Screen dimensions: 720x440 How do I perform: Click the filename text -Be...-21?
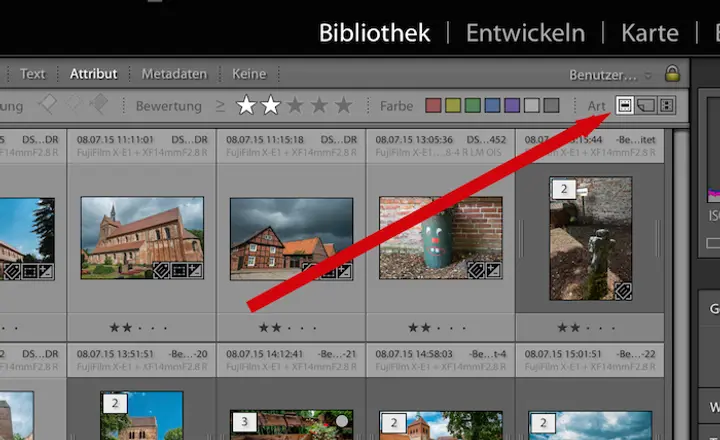pyautogui.click(x=337, y=354)
